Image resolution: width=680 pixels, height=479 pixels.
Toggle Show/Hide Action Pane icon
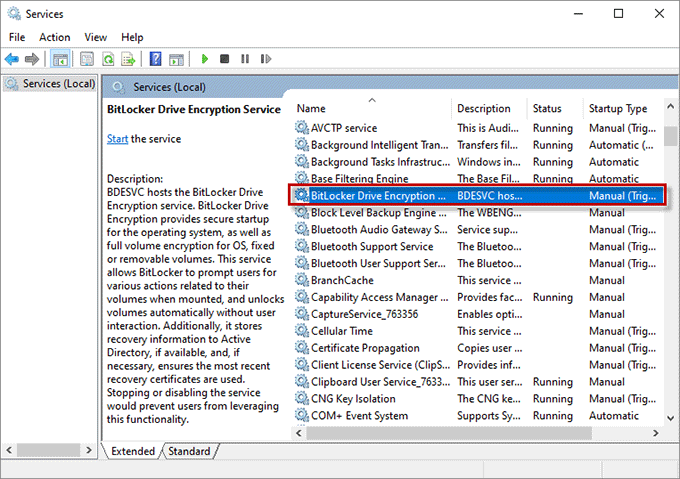[x=177, y=59]
